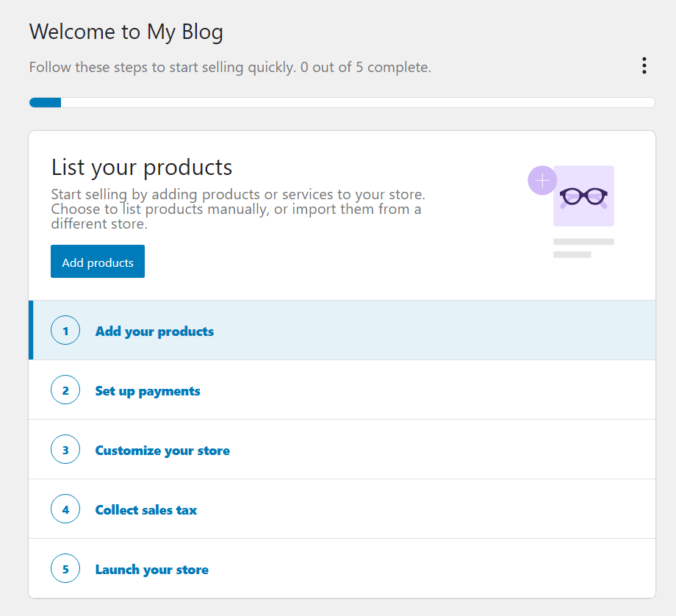Screen dimensions: 676x616
Task: Open the 'Launch your store' step
Action: (x=342, y=568)
